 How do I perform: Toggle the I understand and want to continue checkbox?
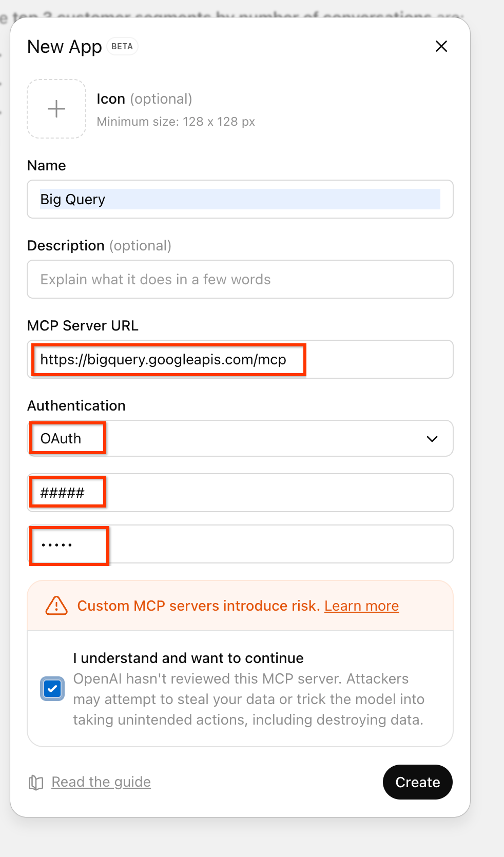pyautogui.click(x=52, y=688)
